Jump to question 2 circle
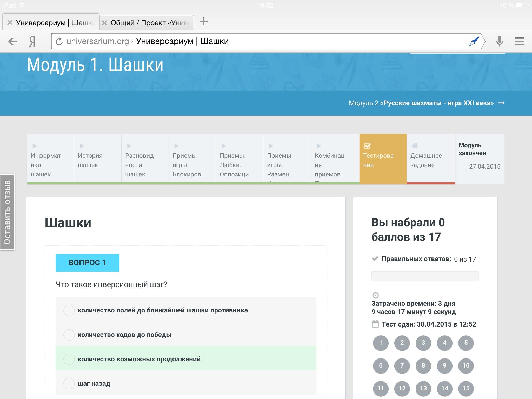The width and height of the screenshot is (532, 399). click(x=402, y=343)
